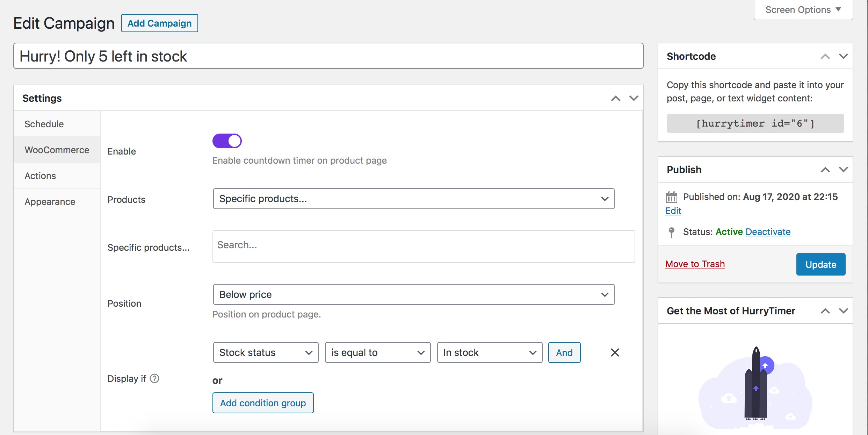Viewport: 868px width, 435px height.
Task: Select the Stock status condition dropdown
Action: tap(265, 352)
